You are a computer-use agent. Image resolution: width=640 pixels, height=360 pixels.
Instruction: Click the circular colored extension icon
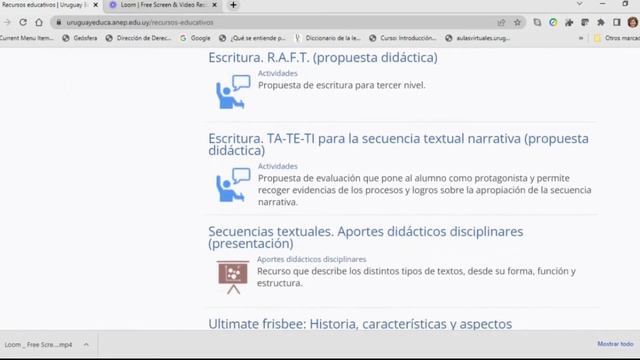[x=553, y=22]
